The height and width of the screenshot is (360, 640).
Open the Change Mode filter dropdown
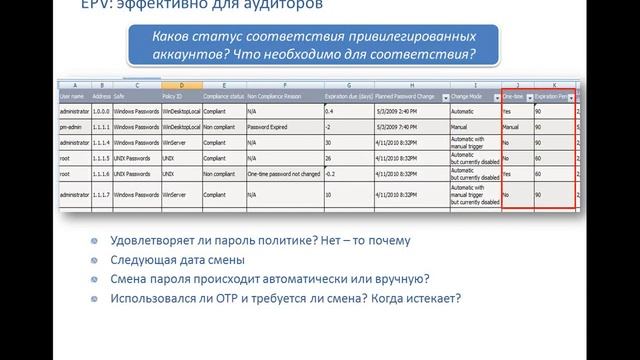tap(497, 98)
